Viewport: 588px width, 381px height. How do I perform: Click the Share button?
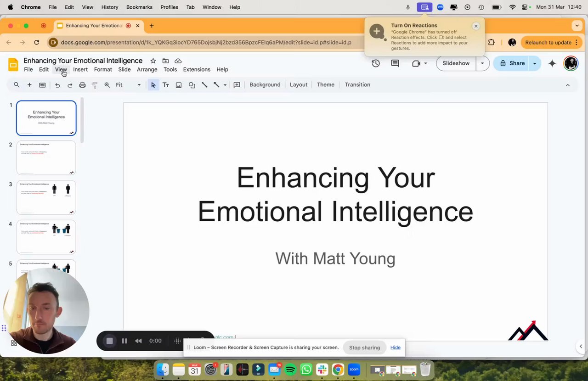(x=511, y=63)
